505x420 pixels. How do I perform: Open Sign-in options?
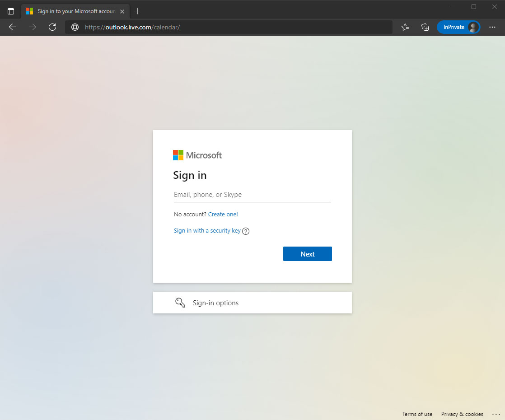point(252,303)
